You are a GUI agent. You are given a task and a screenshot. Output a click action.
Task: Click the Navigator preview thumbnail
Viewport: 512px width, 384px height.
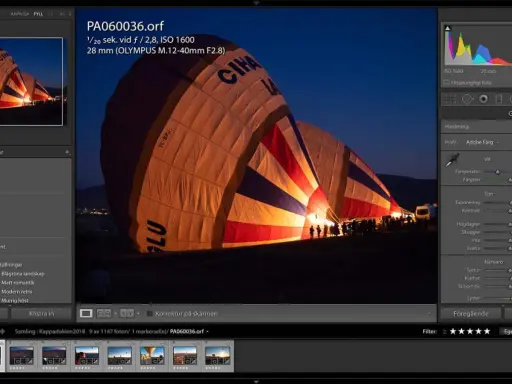click(x=31, y=82)
